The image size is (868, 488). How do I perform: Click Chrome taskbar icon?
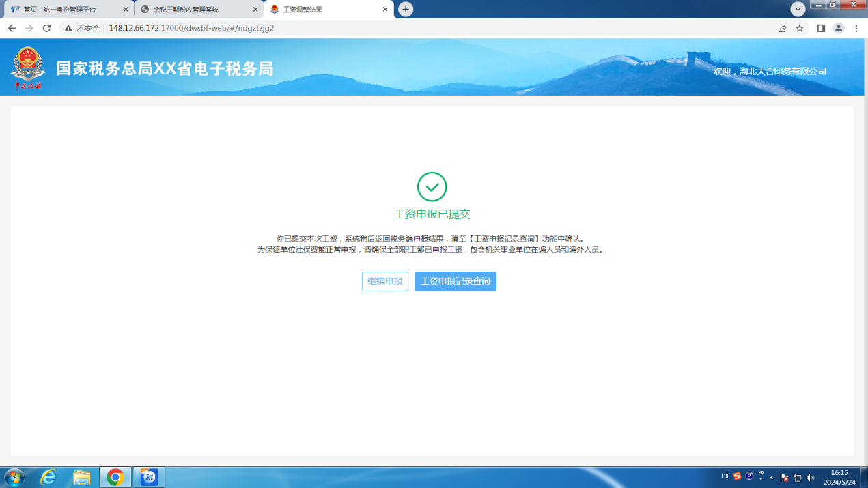115,477
